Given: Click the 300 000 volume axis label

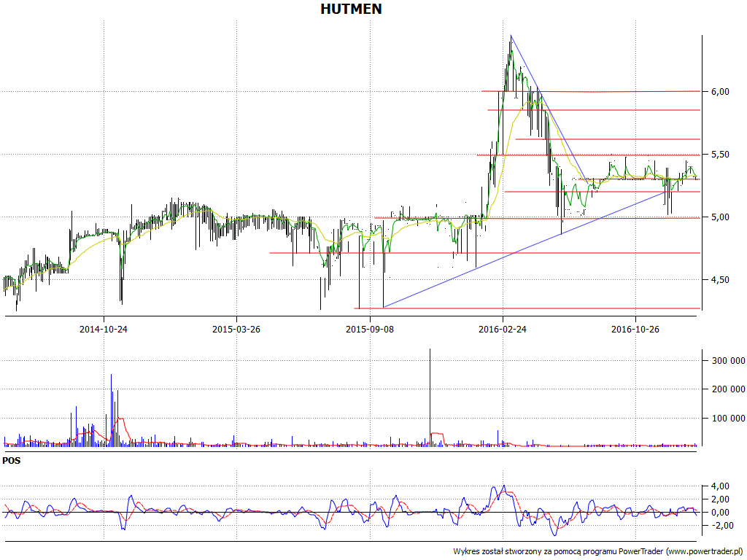Looking at the screenshot, I should (x=729, y=361).
